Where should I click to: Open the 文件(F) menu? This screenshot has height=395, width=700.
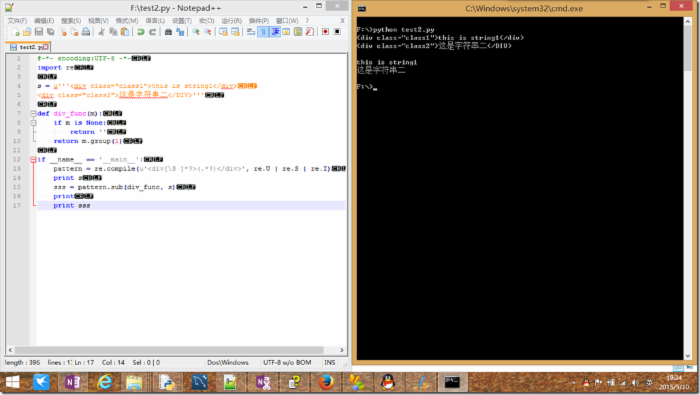17,21
